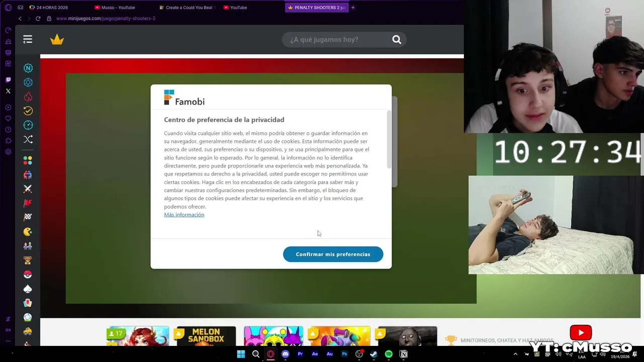The height and width of the screenshot is (362, 644).
Task: Open the X icon in Opera sidebar
Action: [8, 91]
